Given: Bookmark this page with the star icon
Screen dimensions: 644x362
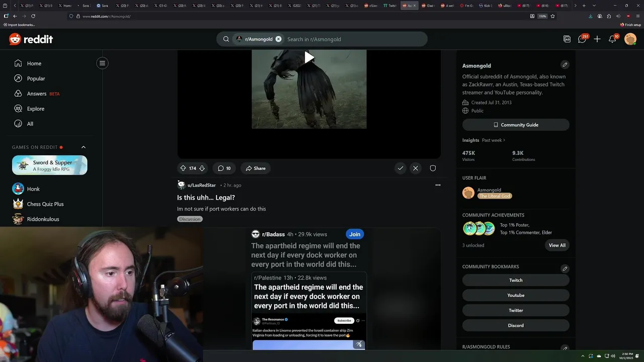Looking at the screenshot, I should pos(552,16).
